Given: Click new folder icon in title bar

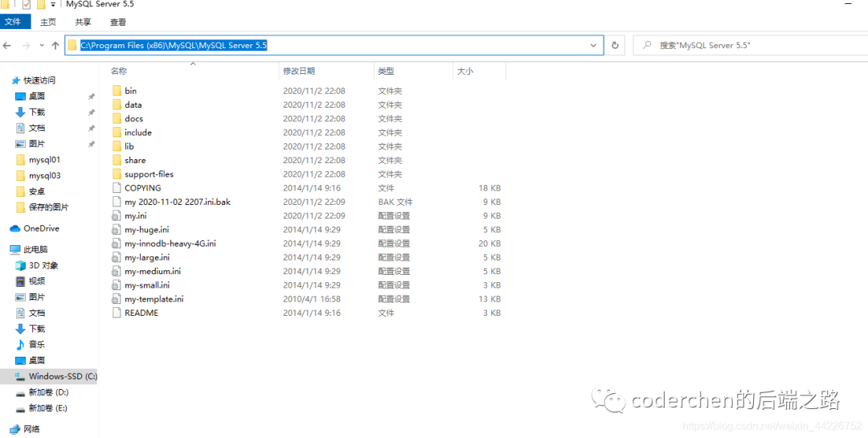Looking at the screenshot, I should [40, 5].
